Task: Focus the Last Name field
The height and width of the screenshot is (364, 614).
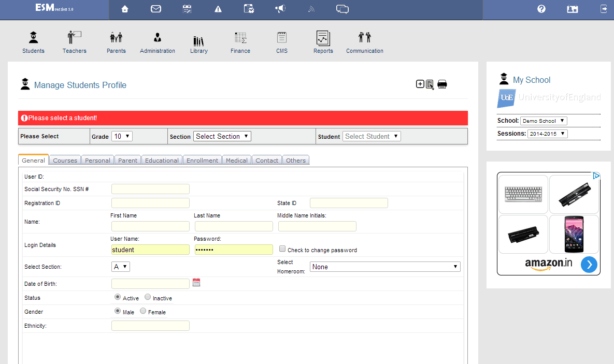Action: coord(234,226)
